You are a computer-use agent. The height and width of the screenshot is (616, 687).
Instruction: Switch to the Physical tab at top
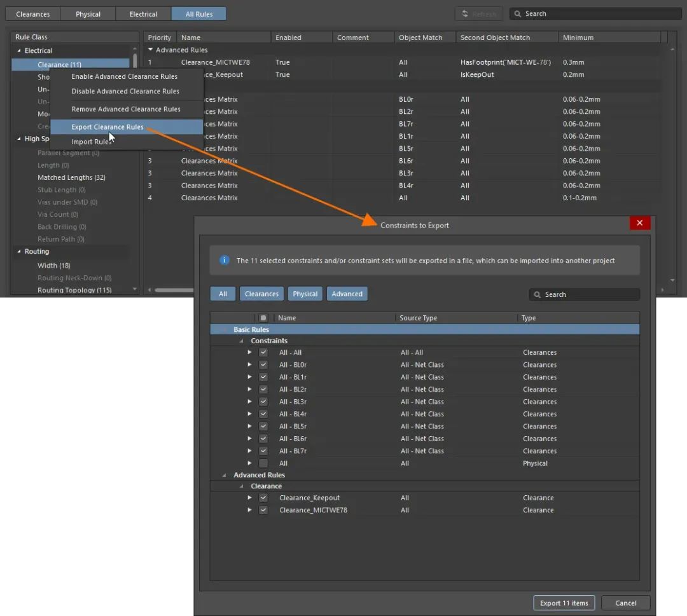88,14
